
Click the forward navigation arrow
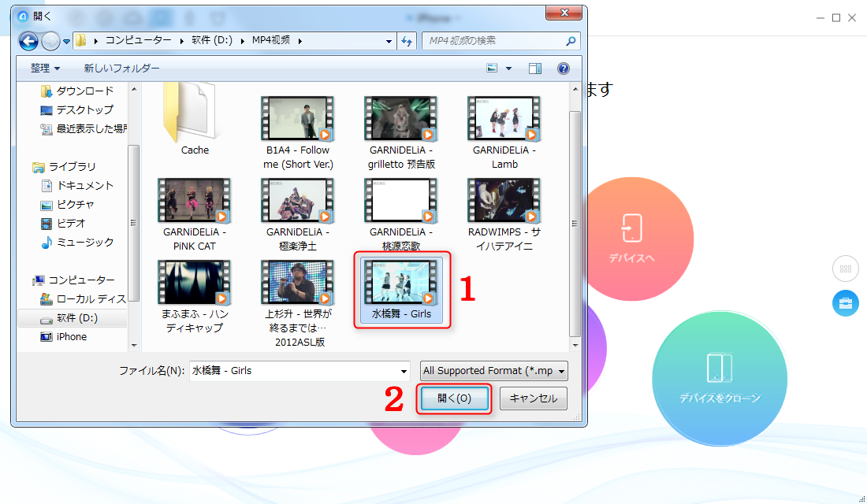tap(51, 41)
